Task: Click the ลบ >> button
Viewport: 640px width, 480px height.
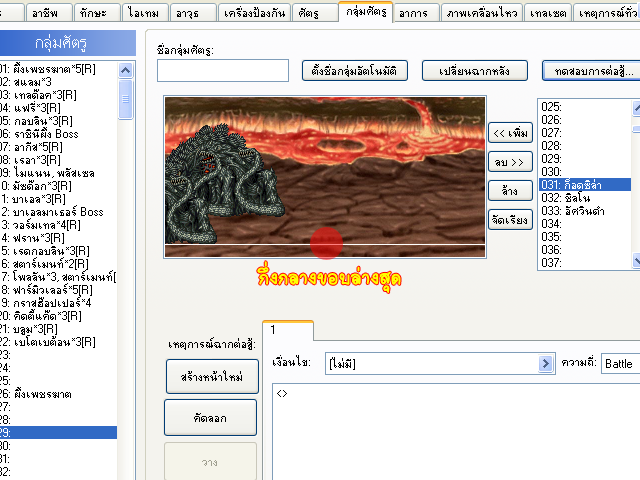Action: [511, 162]
